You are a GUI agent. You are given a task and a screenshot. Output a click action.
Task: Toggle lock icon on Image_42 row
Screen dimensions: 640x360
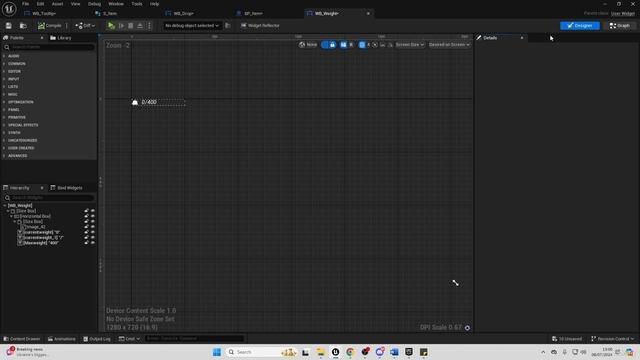(87, 227)
